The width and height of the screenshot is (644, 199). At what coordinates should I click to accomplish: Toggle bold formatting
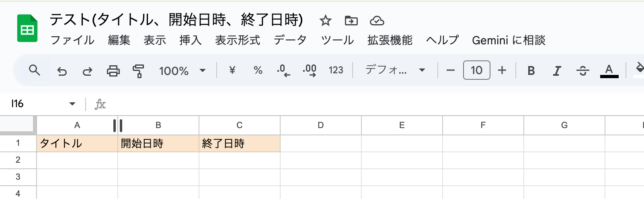[x=531, y=71]
